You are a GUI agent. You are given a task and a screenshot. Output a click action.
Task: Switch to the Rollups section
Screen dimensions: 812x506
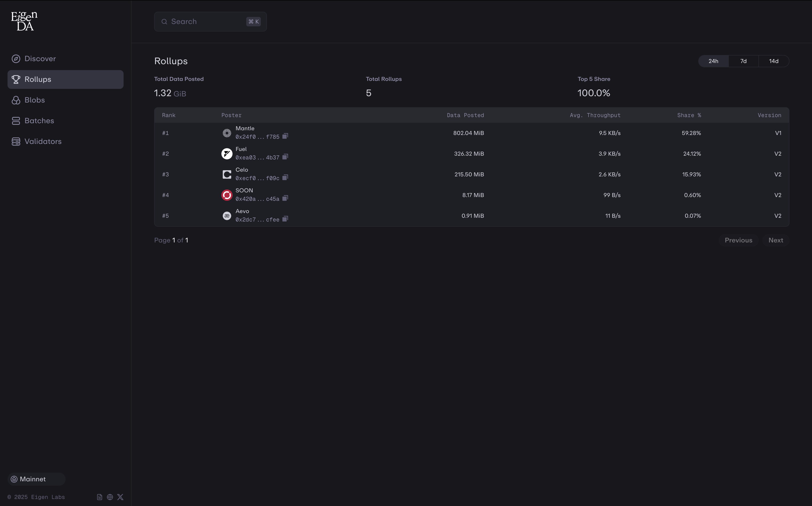coord(38,79)
